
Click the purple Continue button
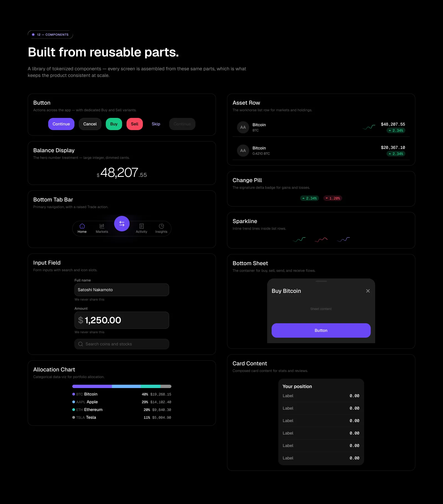[x=61, y=124]
